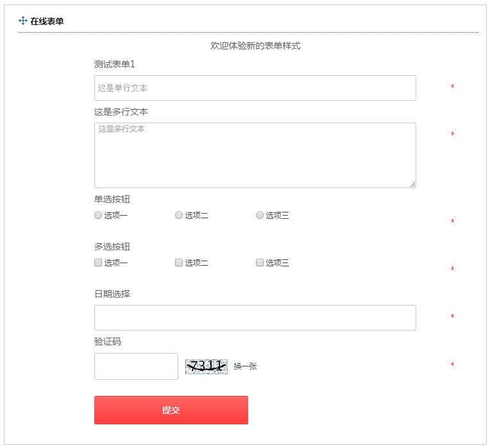
Task: Click the 在线表单 header icon
Action: click(x=23, y=21)
